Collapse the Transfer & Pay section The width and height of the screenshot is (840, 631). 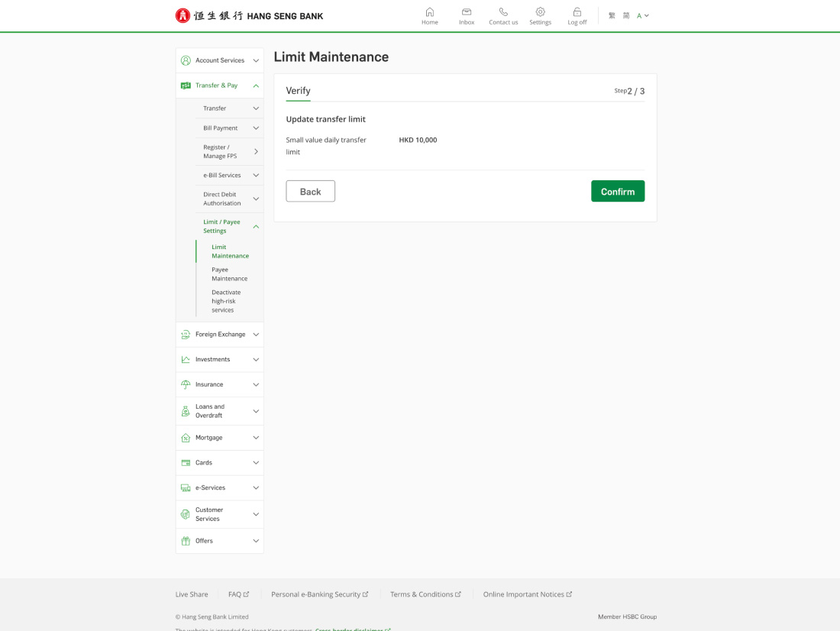point(256,86)
